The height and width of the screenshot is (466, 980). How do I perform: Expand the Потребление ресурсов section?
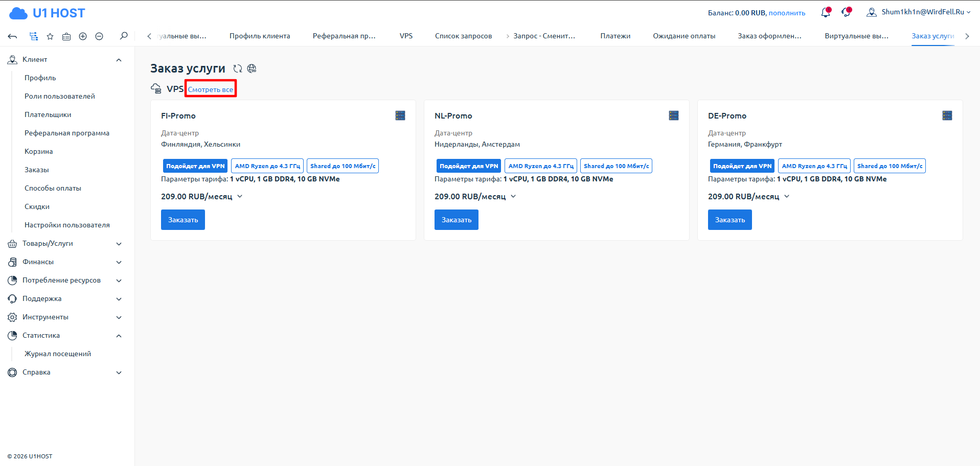coord(119,281)
